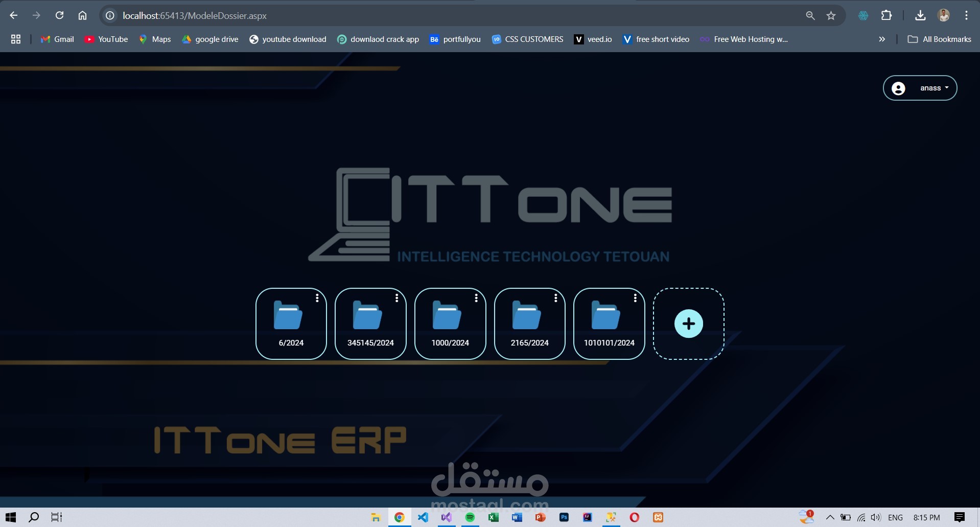Open youtube download bookmark
This screenshot has height=527, width=980.
288,39
